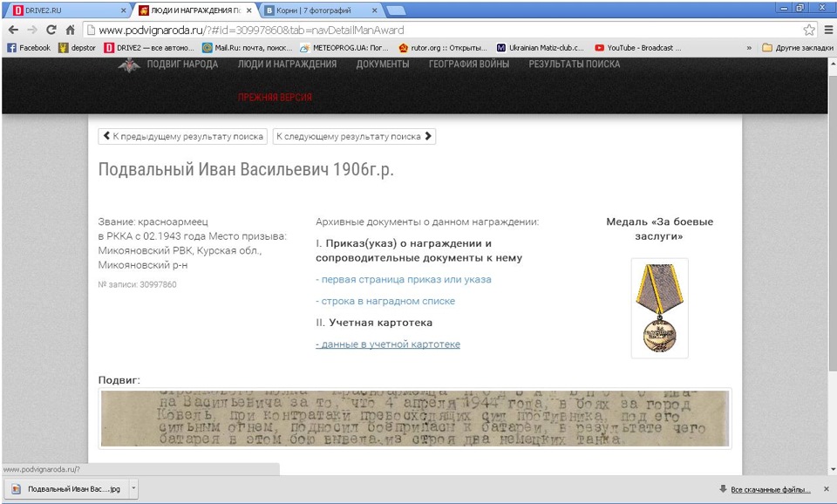Open Ukrainian Matiz-club bookmark
Image resolution: width=837 pixels, height=504 pixels.
click(x=541, y=47)
